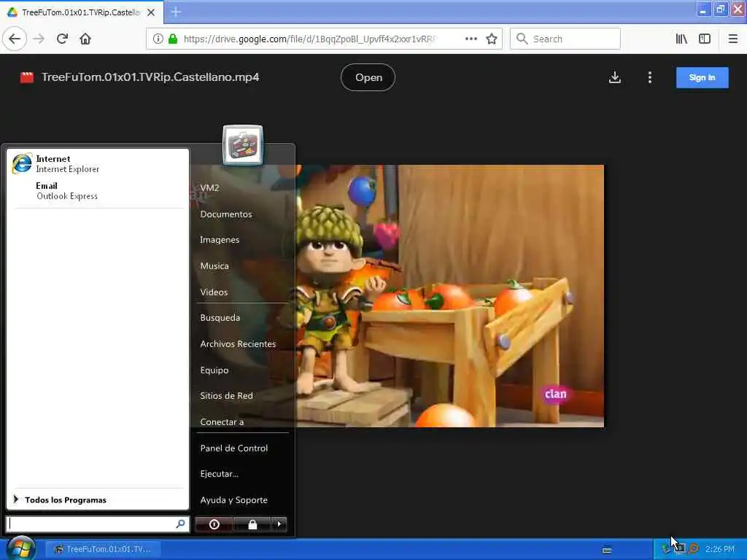Click the red video file icon

(x=27, y=77)
